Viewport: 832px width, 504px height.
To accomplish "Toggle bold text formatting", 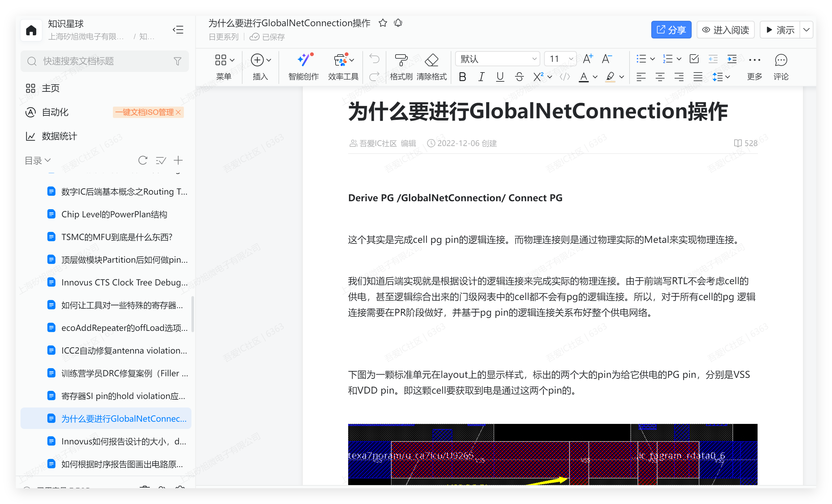I will pos(462,77).
